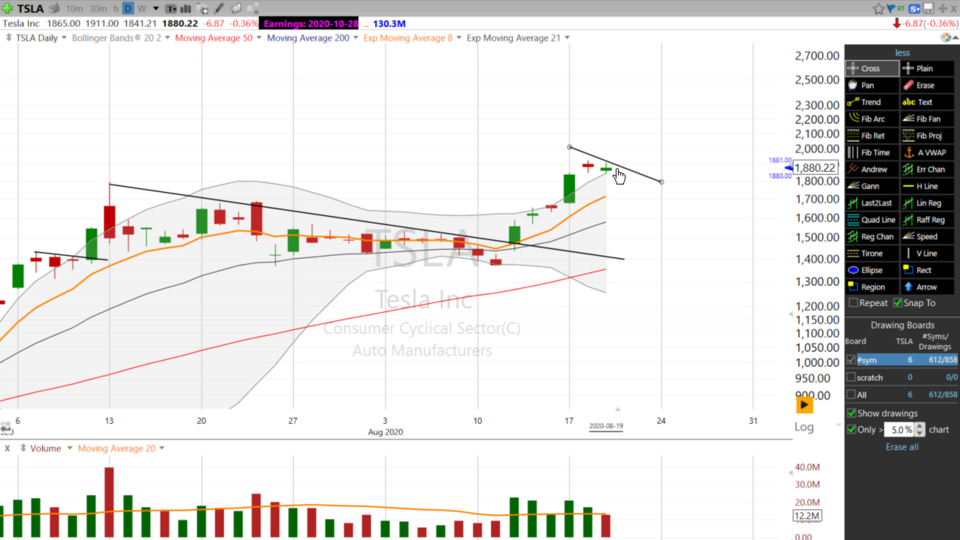Image resolution: width=960 pixels, height=540 pixels.
Task: Select the Reg Chan tool
Action: 871,237
